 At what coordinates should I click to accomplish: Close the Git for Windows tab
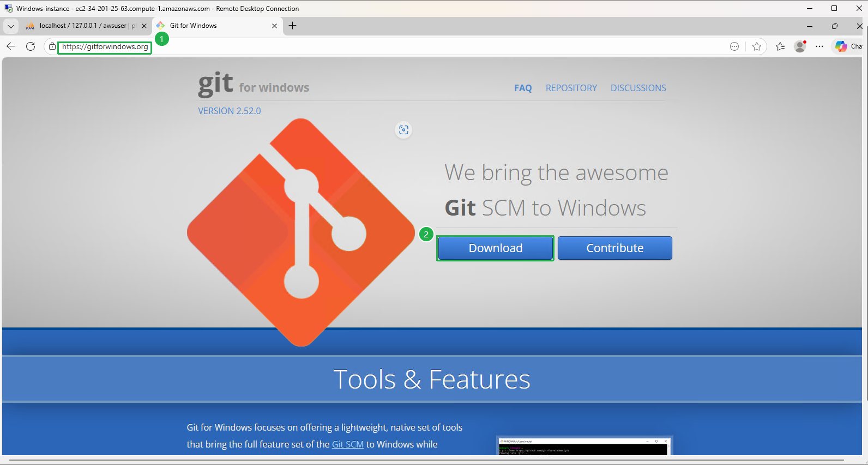tap(274, 26)
